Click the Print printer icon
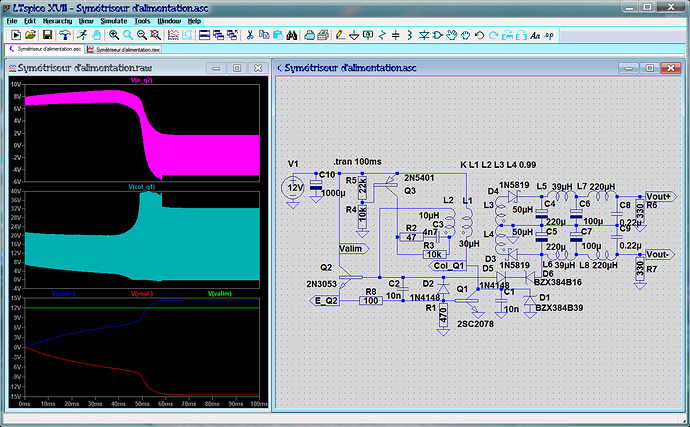This screenshot has width=690, height=427. [323, 35]
